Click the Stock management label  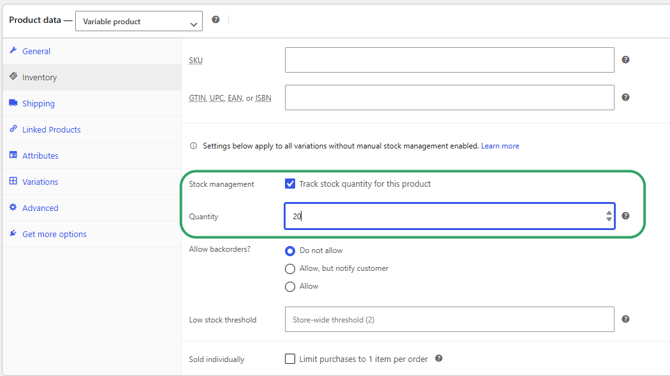tap(221, 184)
